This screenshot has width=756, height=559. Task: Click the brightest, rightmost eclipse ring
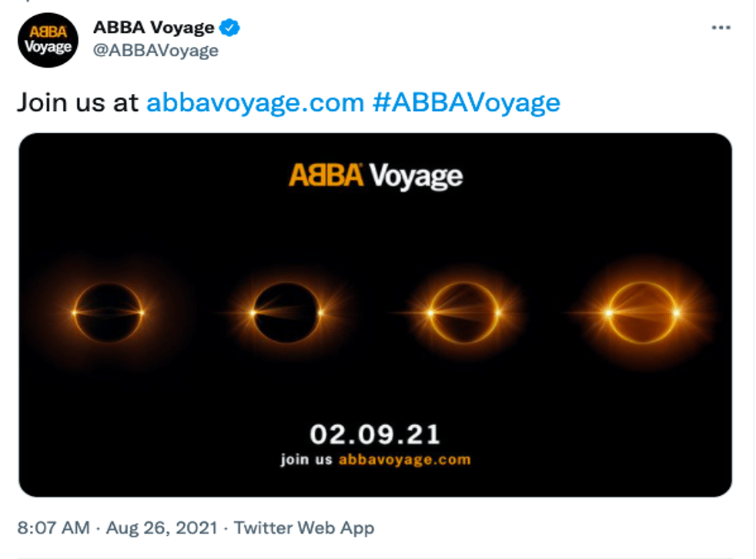[642, 312]
